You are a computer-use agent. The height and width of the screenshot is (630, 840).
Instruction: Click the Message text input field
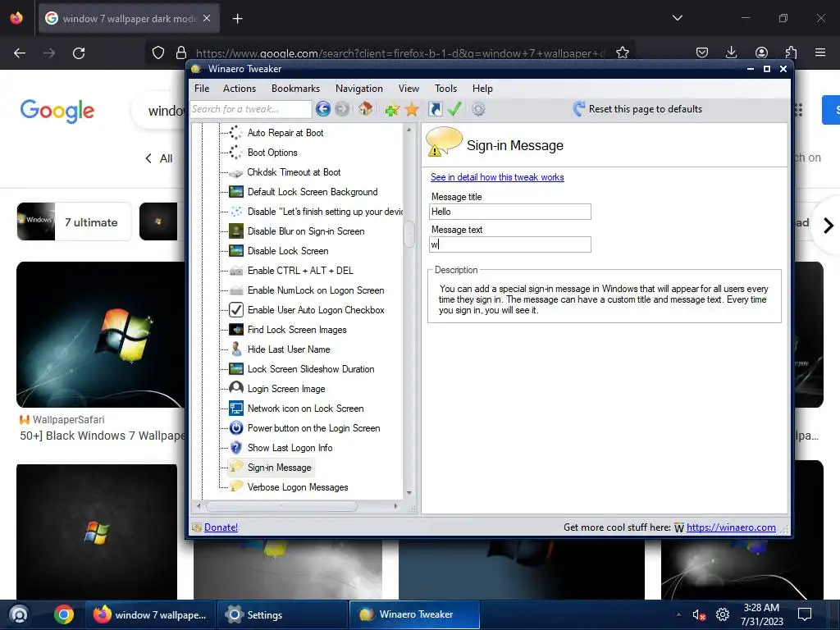pos(510,244)
